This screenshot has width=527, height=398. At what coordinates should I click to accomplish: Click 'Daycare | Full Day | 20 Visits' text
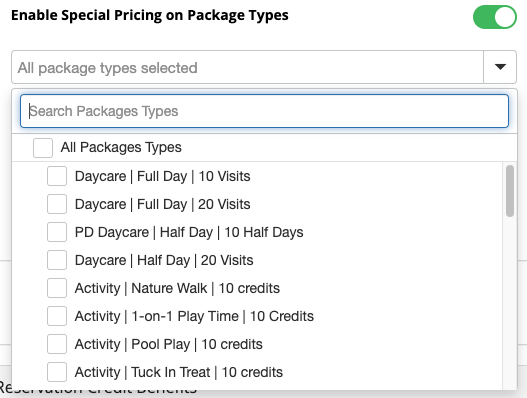163,204
